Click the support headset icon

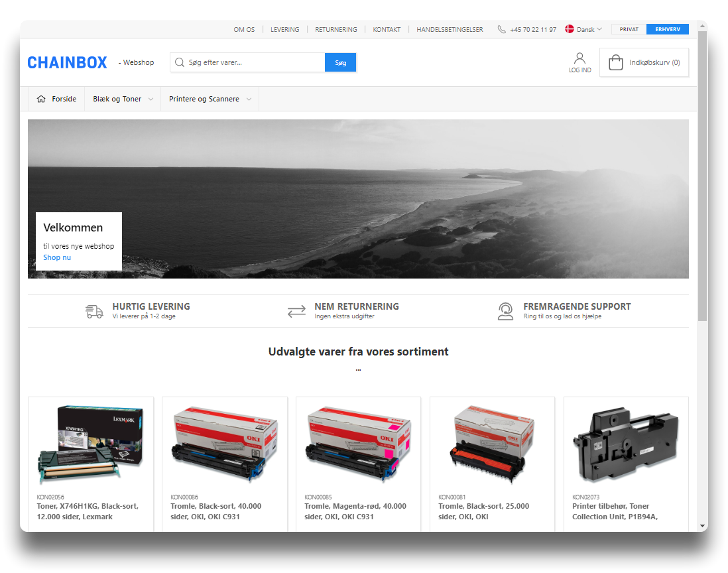pyautogui.click(x=505, y=311)
